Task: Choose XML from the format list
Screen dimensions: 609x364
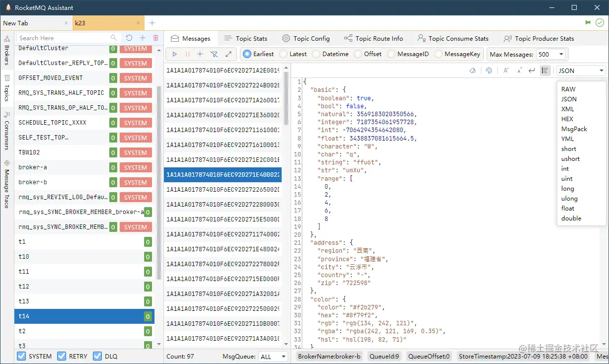Action: pos(582,109)
